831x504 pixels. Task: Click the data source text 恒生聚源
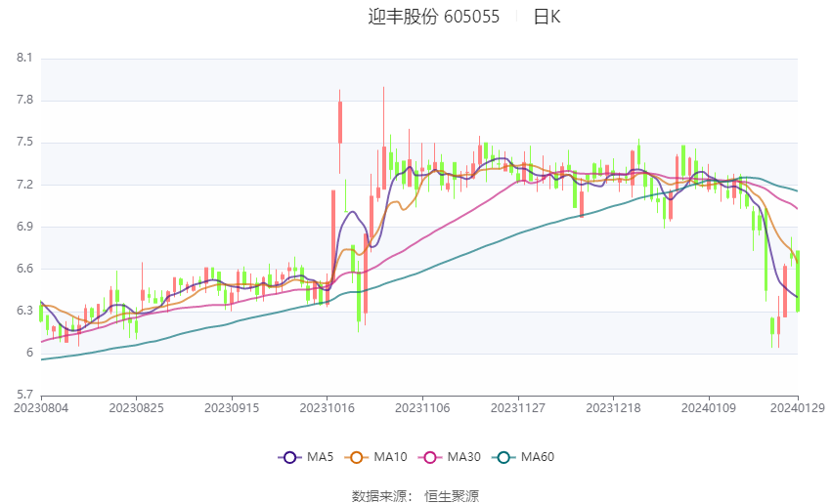pyautogui.click(x=452, y=496)
